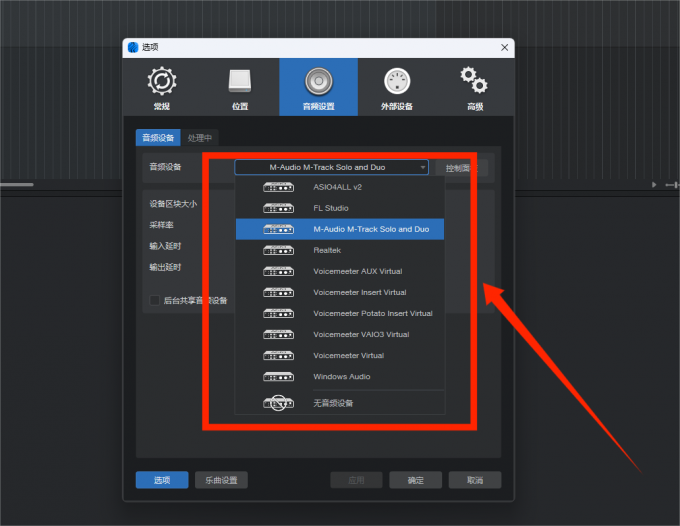Open the 控制面板 control panel button
Screen dimensions: 680x526
tap(461, 168)
